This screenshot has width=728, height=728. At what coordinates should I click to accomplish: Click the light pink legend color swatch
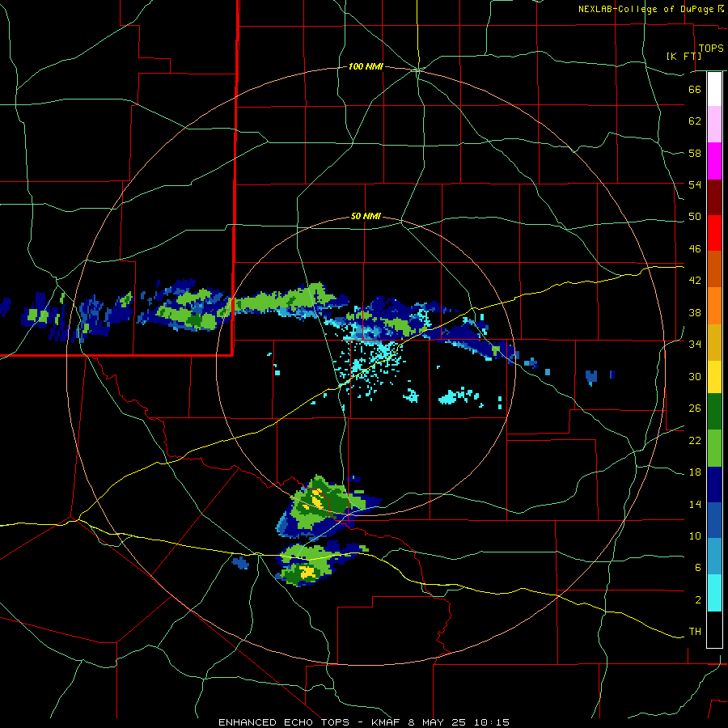point(714,125)
